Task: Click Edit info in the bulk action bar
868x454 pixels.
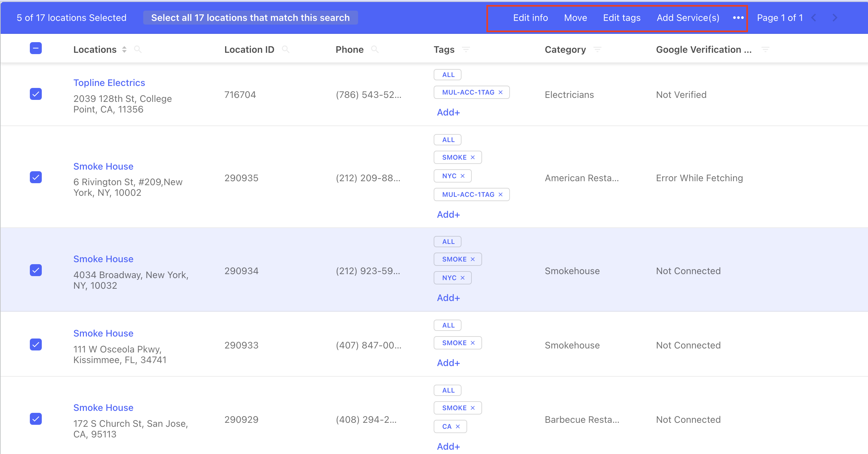Action: pyautogui.click(x=530, y=18)
